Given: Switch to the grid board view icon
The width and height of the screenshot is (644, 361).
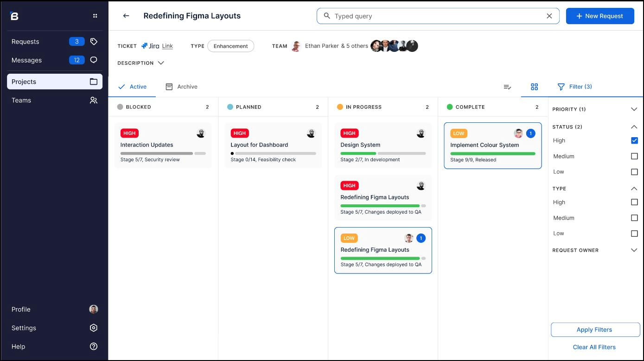Looking at the screenshot, I should pyautogui.click(x=534, y=87).
